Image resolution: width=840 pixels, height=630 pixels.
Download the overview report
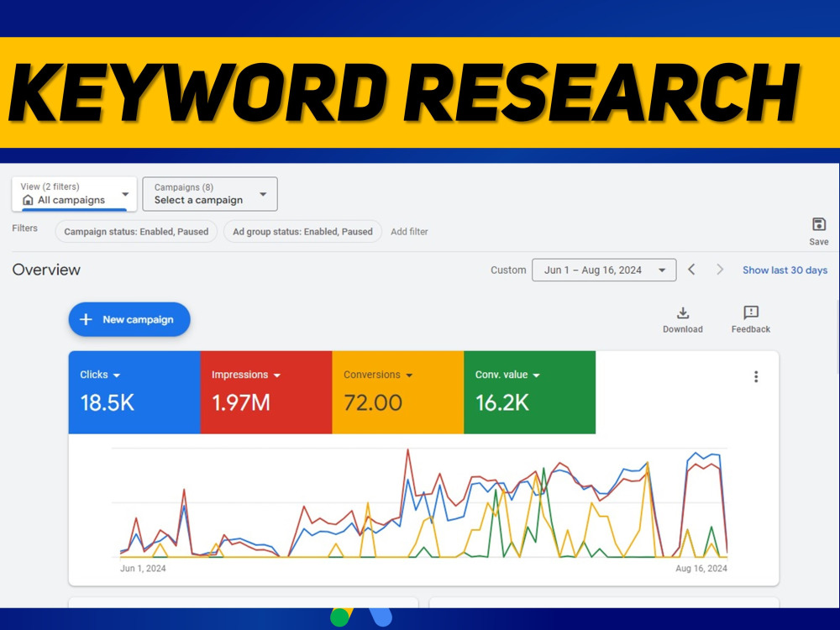(x=682, y=320)
